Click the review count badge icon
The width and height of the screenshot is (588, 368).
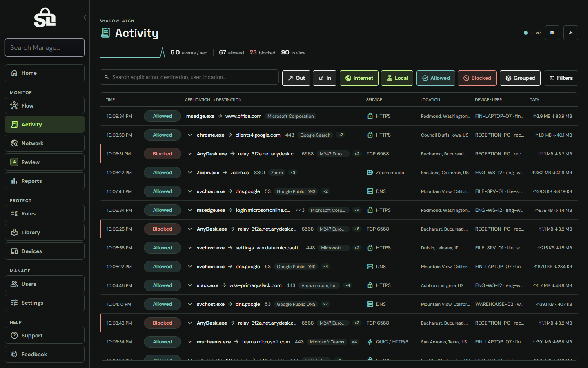pyautogui.click(x=14, y=162)
